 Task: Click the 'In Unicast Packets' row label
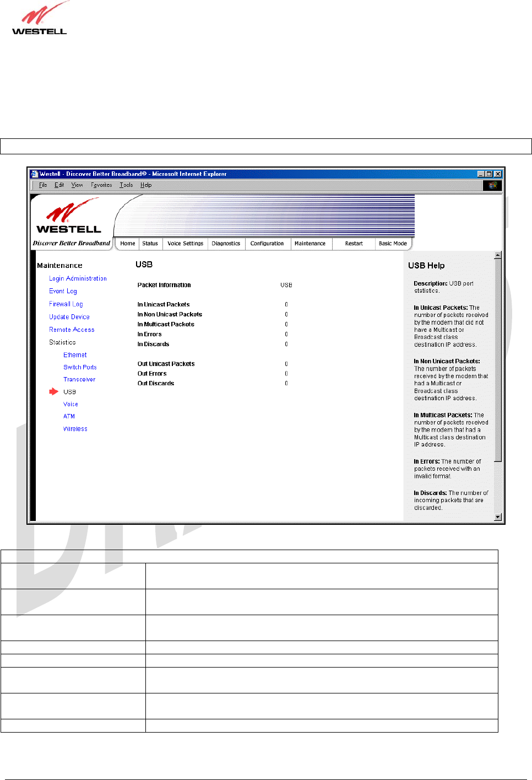coord(164,305)
